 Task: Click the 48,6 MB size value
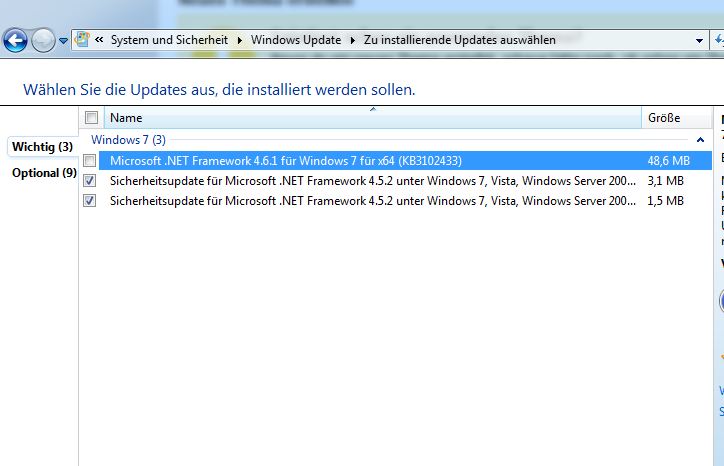click(x=669, y=161)
